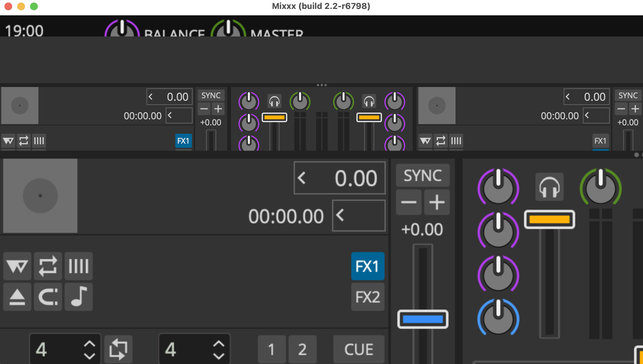Toggle SYNC in compact left deck
The image size is (643, 364).
(x=211, y=95)
